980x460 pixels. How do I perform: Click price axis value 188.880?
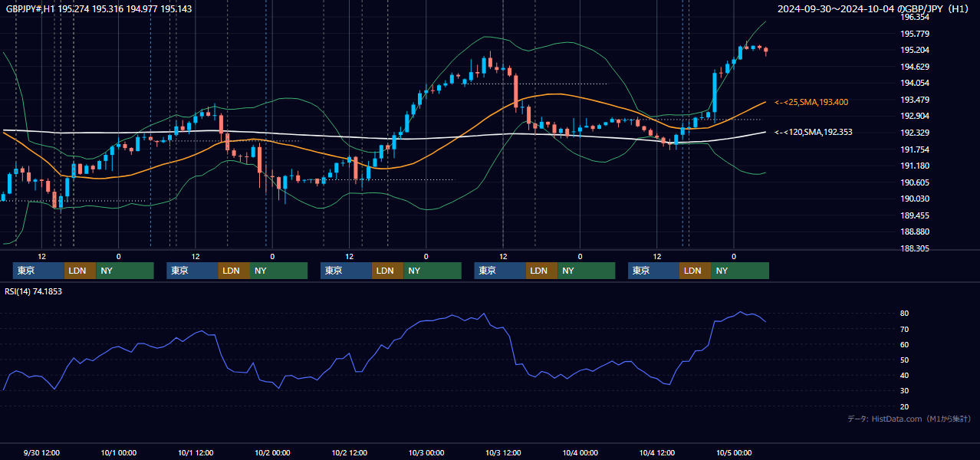(x=915, y=232)
